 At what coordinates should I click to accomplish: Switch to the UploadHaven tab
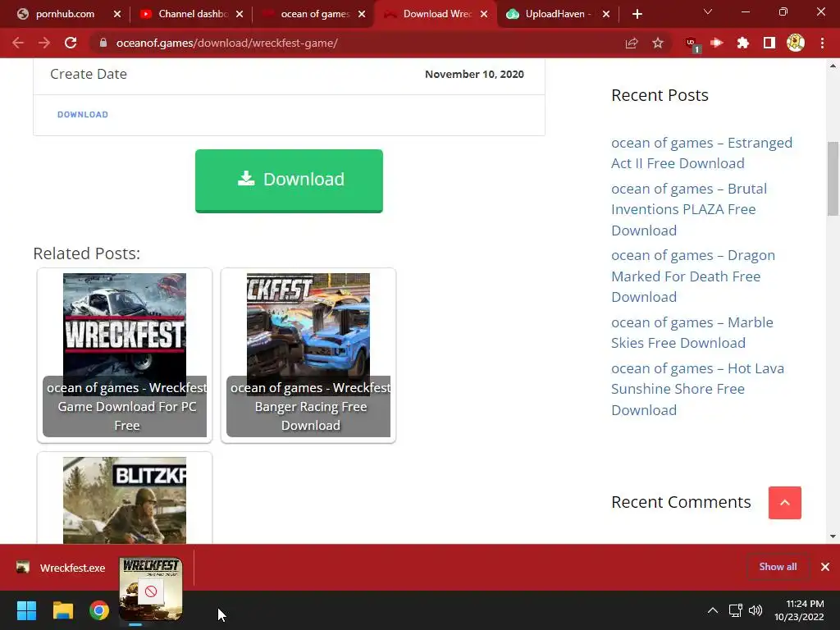coord(555,14)
